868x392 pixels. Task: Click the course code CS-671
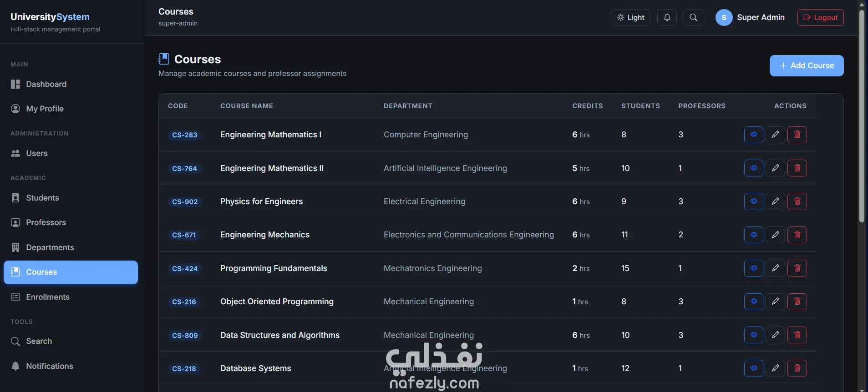184,235
